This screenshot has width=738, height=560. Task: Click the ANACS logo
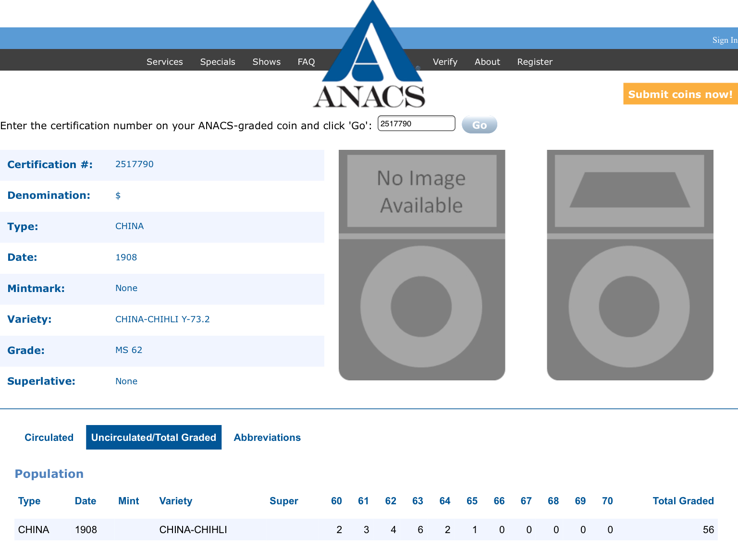coord(369,54)
